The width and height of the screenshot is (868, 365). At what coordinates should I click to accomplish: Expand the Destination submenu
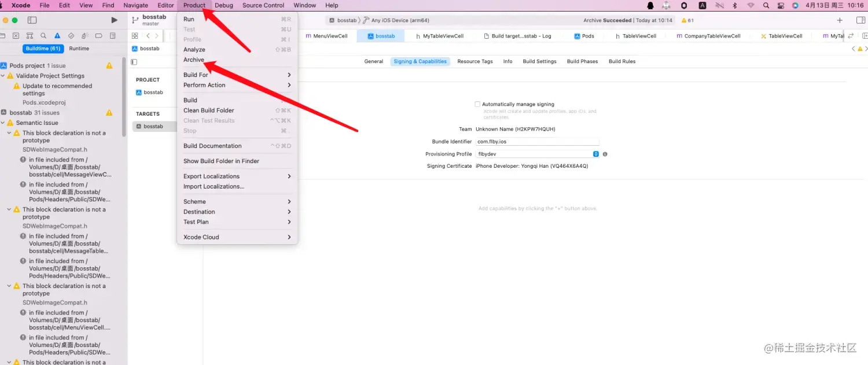(x=237, y=212)
